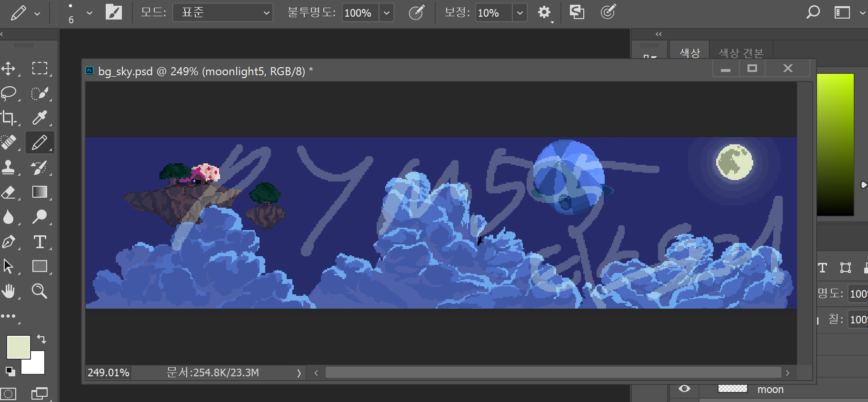The height and width of the screenshot is (402, 868).
Task: Click the green color gradient field
Action: click(x=835, y=145)
